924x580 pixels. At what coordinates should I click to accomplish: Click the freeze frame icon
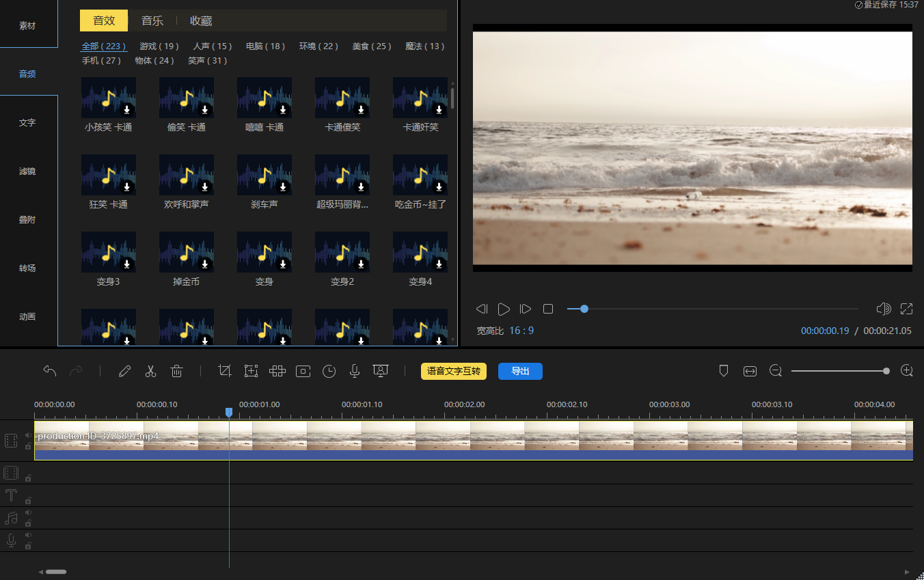tap(303, 371)
